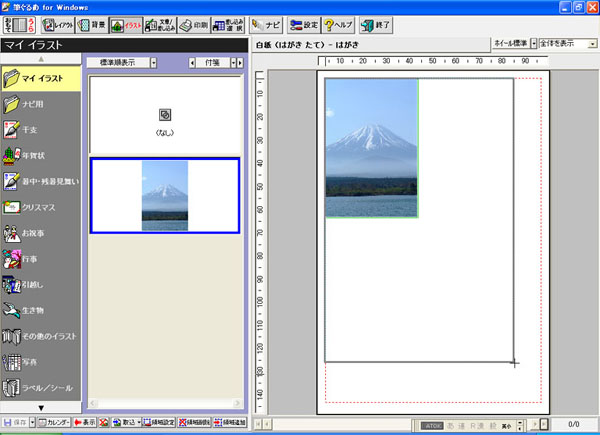Click the 背景 (Background) toolbar icon
Viewport: 600px width, 435px height.
(90, 23)
